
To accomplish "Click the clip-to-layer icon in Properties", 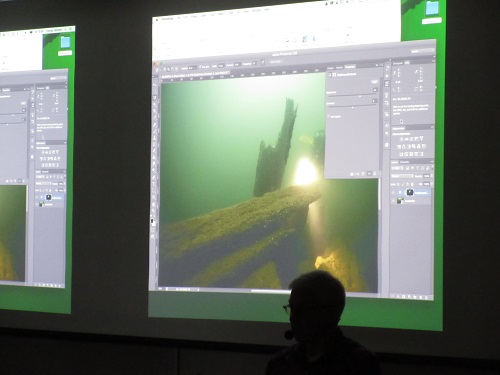I will point(352,174).
